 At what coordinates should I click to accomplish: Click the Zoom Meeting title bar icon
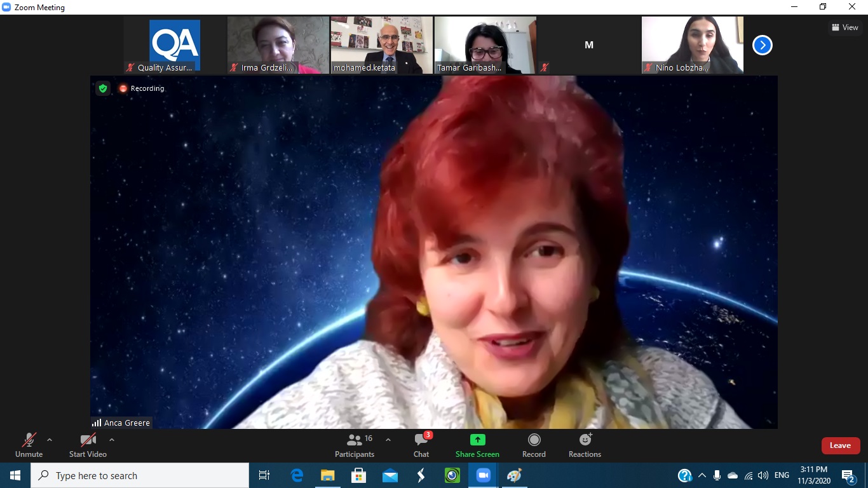[7, 7]
